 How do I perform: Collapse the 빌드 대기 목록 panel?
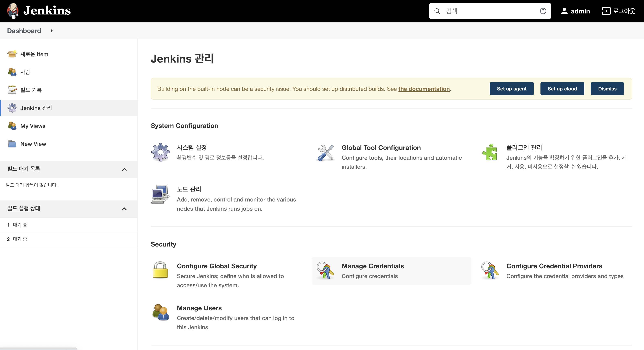tap(124, 169)
